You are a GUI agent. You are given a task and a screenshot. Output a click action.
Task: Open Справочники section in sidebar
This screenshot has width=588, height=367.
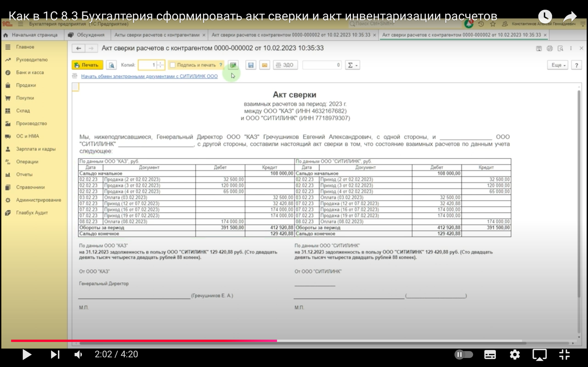coord(30,187)
